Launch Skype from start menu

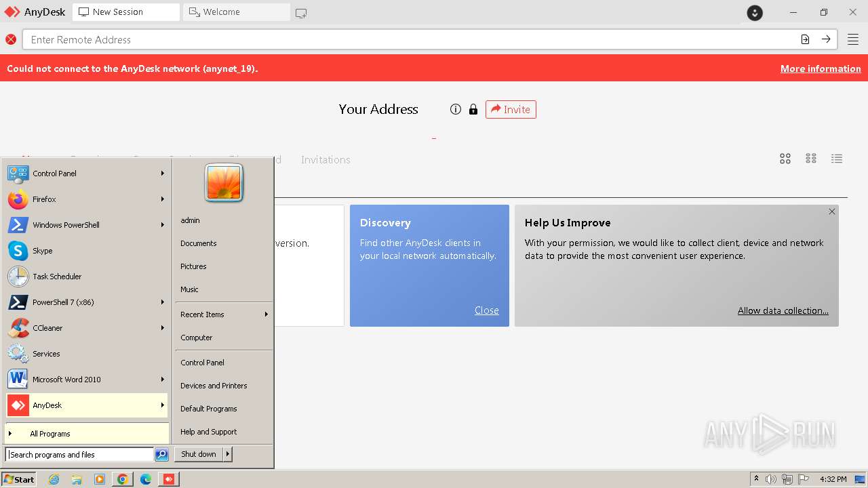click(x=87, y=251)
